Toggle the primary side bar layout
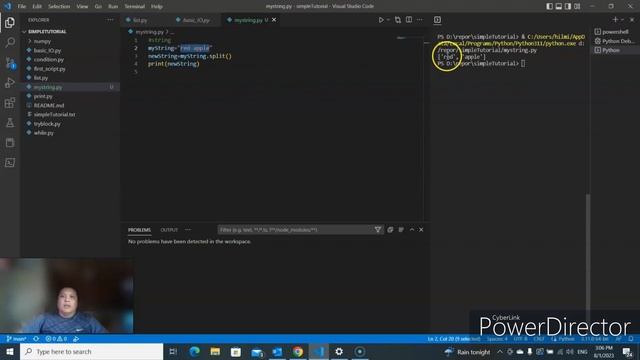This screenshot has height=360, width=640. pos(549,6)
